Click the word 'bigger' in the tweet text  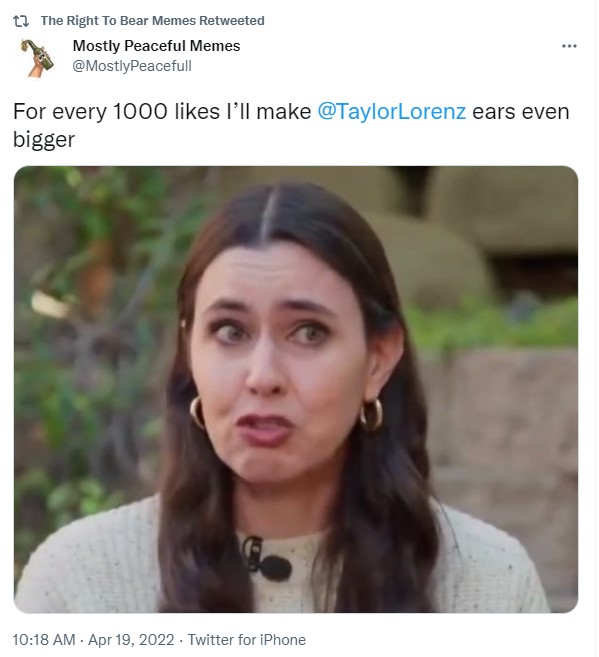pos(44,140)
